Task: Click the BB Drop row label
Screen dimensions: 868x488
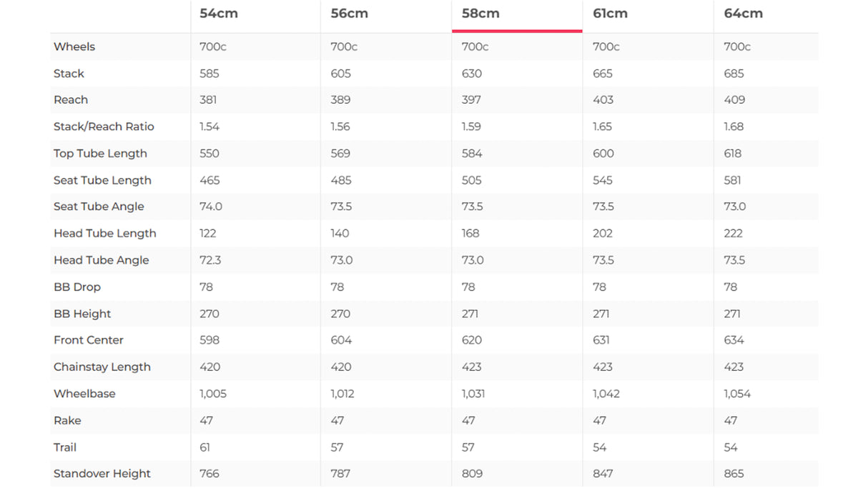Action: pyautogui.click(x=77, y=287)
